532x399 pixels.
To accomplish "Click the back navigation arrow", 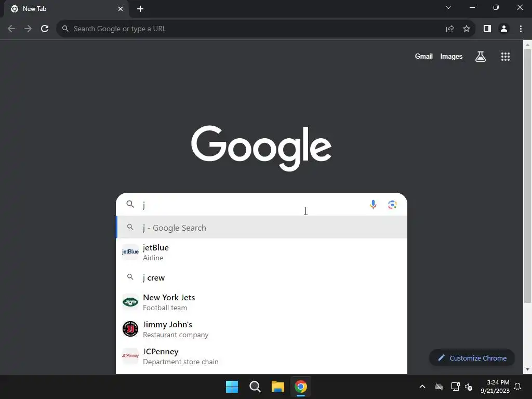I will click(11, 29).
